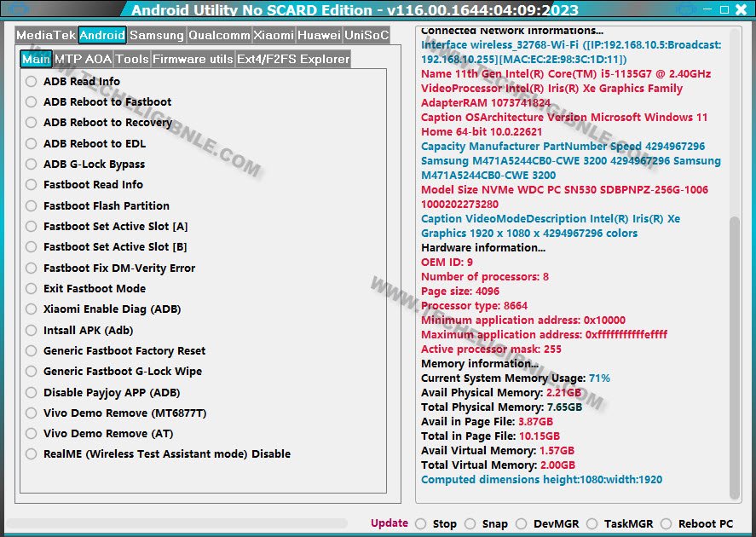The height and width of the screenshot is (537, 756).
Task: Click the 'Hardware information...' heading
Action: pos(483,248)
